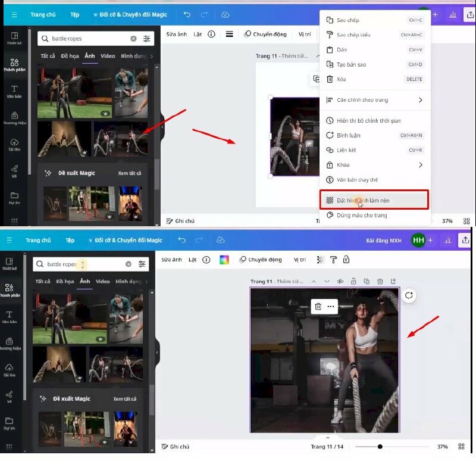Viewport: 476px width, 461px height.
Task: Toggle the lock page icon in page header
Action: click(353, 281)
